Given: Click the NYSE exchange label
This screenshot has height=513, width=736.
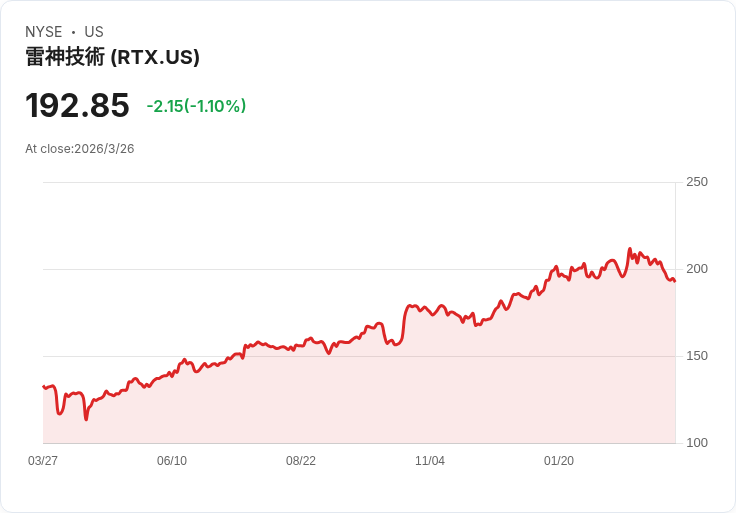Looking at the screenshot, I should click(x=44, y=32).
